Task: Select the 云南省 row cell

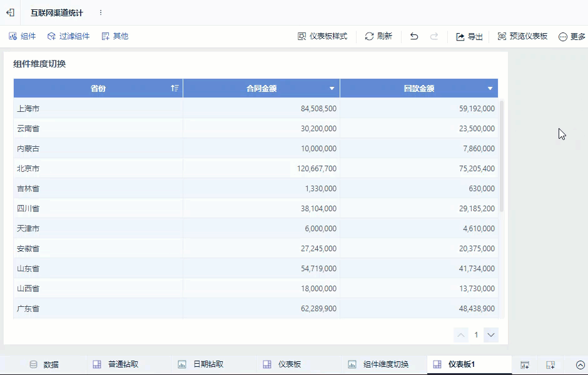Action: tap(98, 129)
